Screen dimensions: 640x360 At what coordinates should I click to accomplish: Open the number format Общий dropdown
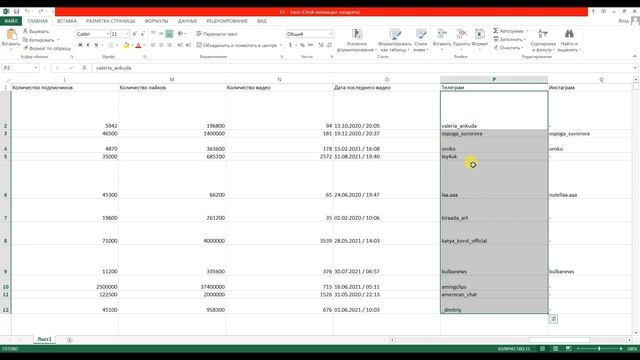(x=330, y=34)
